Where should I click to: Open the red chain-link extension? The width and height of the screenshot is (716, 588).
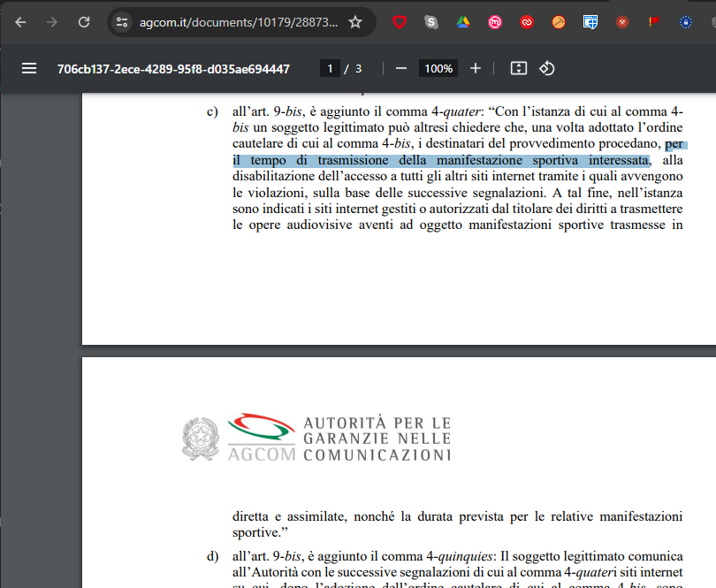[527, 22]
